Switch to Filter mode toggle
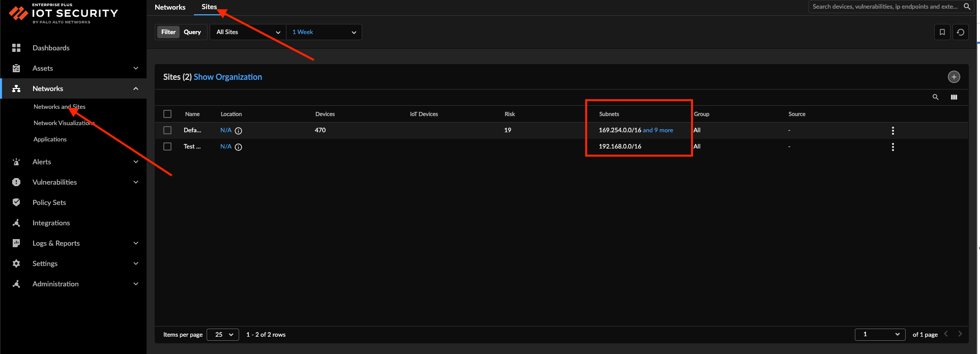 click(x=168, y=32)
